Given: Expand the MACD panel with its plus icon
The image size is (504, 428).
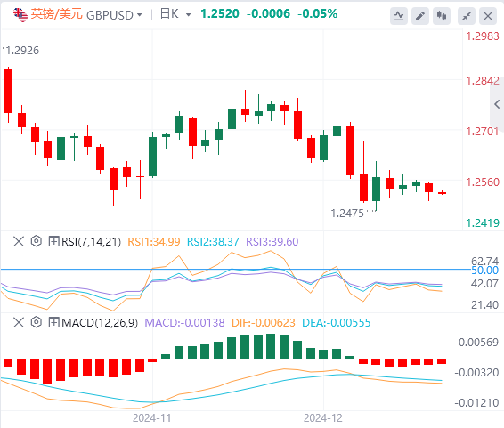Looking at the screenshot, I should point(53,322).
